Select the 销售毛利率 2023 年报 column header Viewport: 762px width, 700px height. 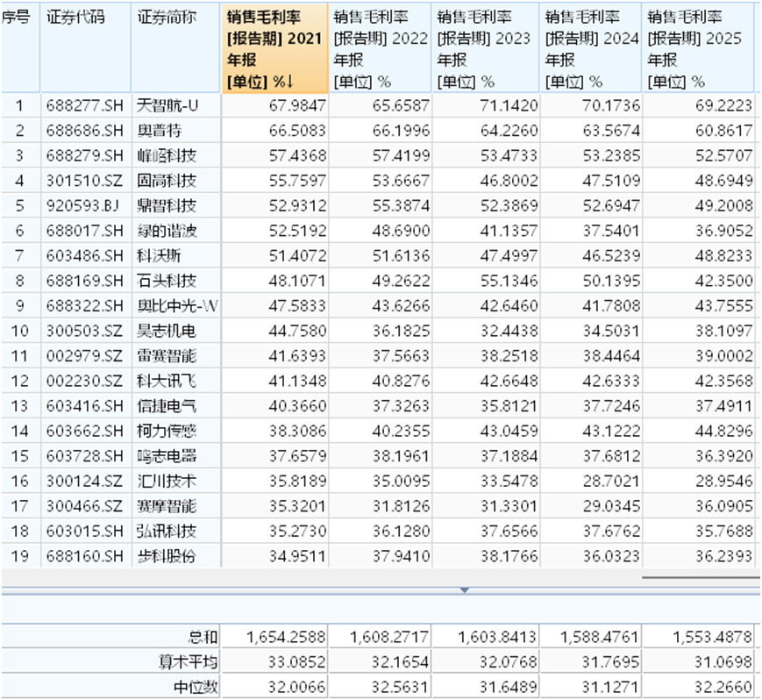coord(486,48)
